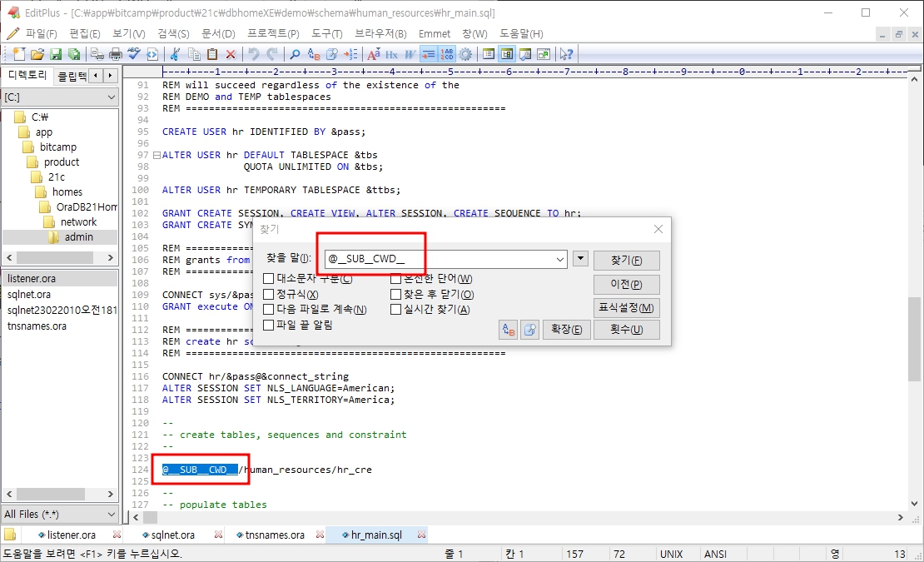Enable 정규식 checkbox

[268, 294]
